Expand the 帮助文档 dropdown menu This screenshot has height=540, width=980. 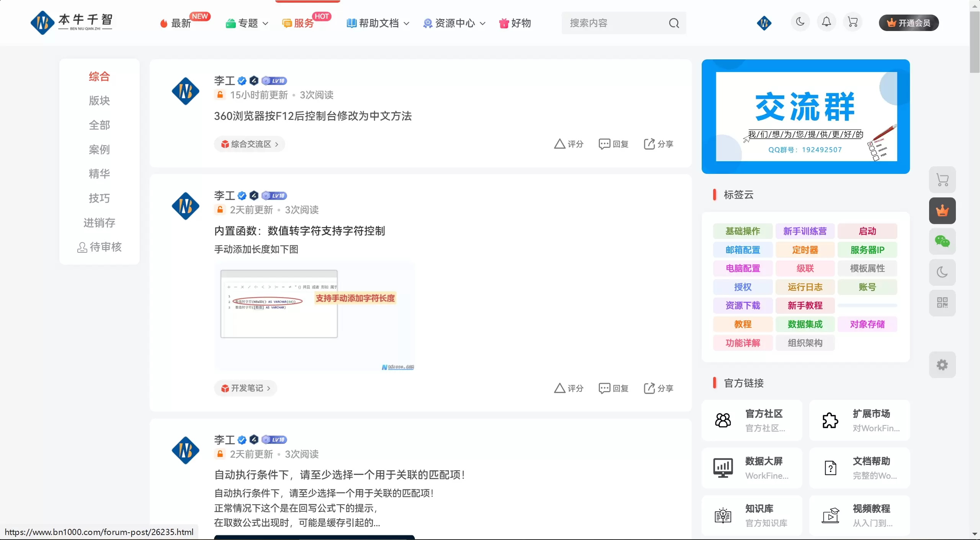378,23
